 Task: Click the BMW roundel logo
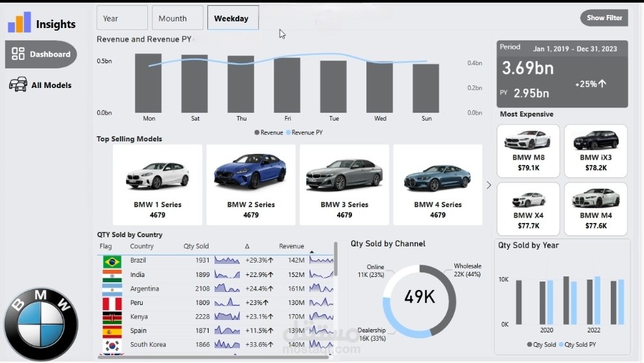(x=41, y=324)
